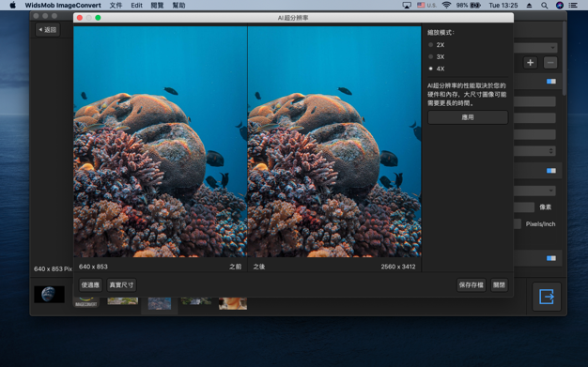The height and width of the screenshot is (367, 588).
Task: Open Spotlight search in menu bar
Action: (544, 6)
